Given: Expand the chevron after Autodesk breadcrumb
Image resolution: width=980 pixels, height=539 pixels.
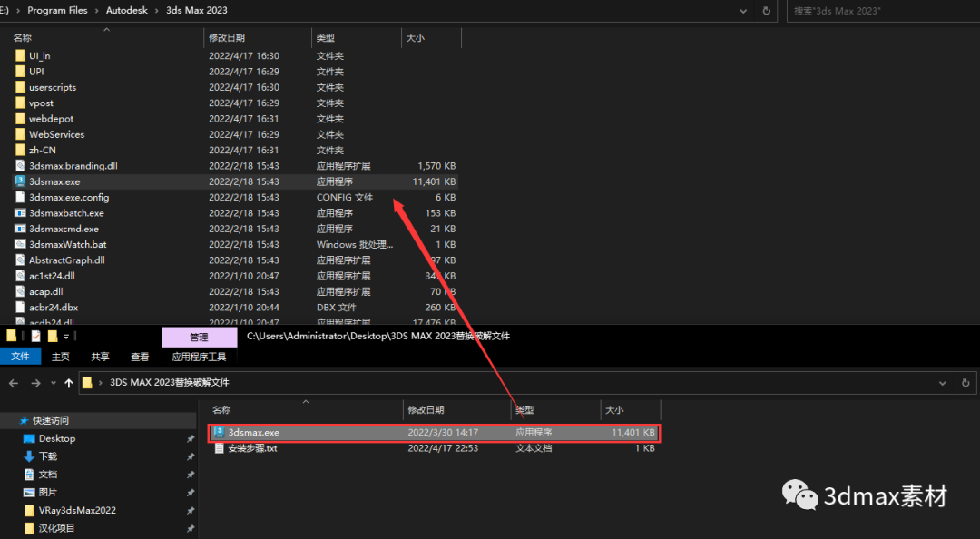Looking at the screenshot, I should coord(157,11).
